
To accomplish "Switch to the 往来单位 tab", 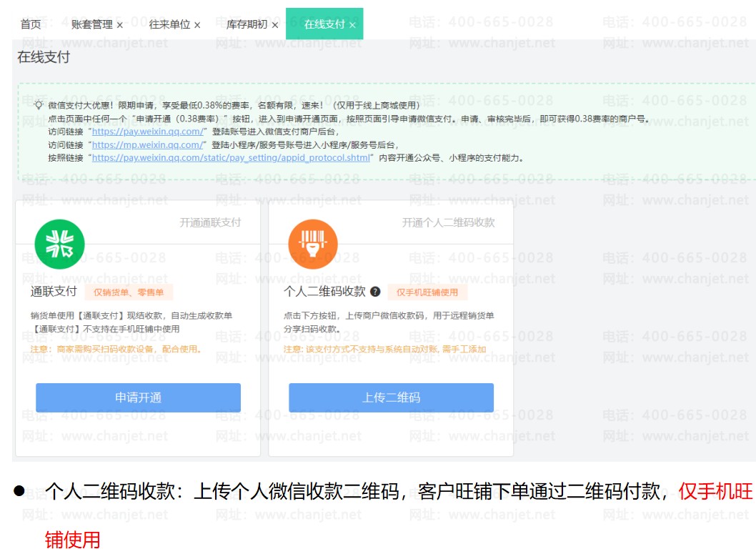I will (169, 24).
